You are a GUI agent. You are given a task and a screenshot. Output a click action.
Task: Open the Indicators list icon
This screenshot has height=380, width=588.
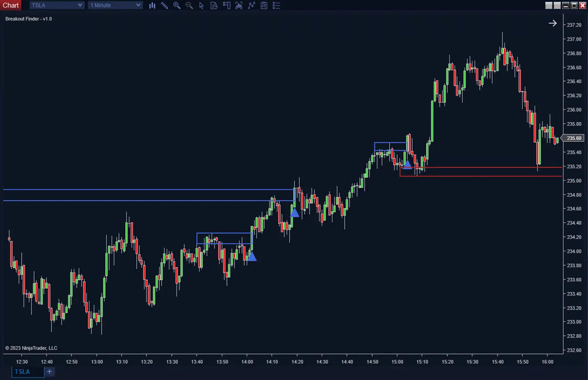coord(276,5)
